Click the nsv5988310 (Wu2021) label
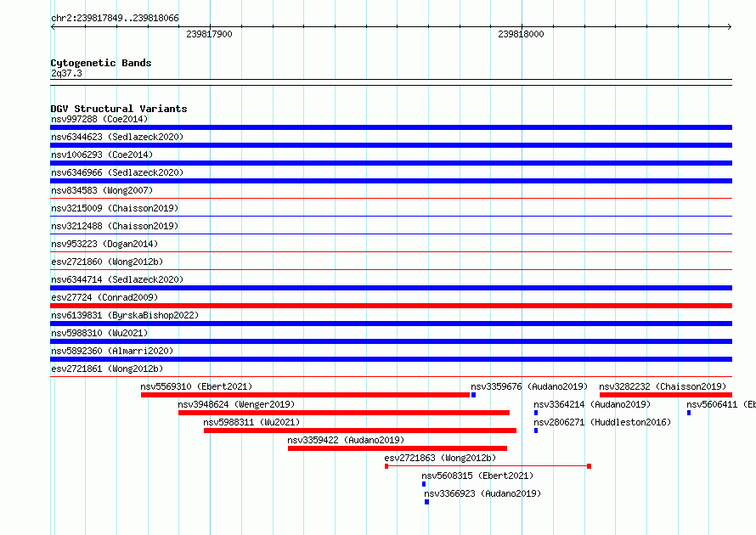The width and height of the screenshot is (756, 535). point(99,333)
